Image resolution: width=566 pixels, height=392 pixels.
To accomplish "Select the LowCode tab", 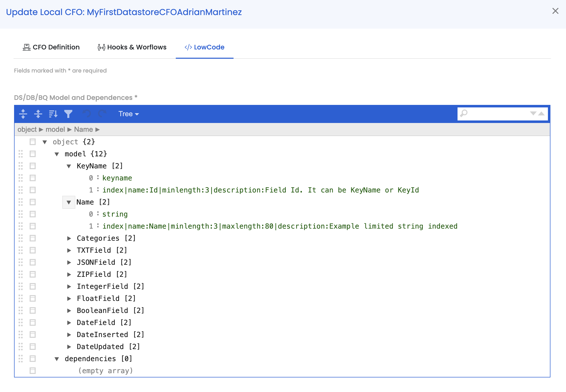I will 204,47.
